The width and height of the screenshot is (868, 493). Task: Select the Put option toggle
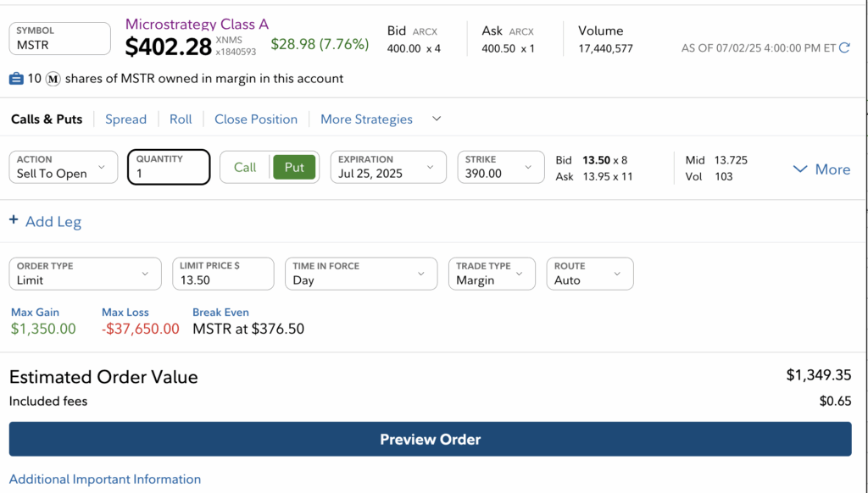[294, 167]
